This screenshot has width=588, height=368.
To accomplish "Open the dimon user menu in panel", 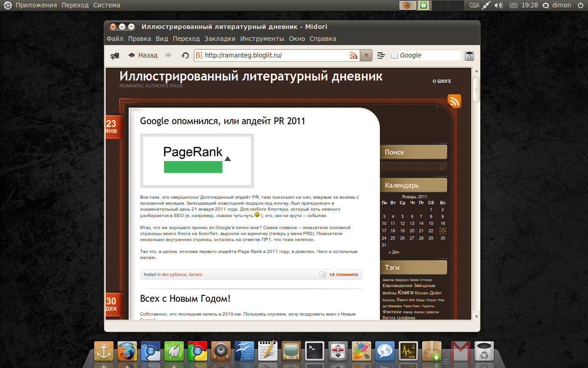I will (557, 6).
